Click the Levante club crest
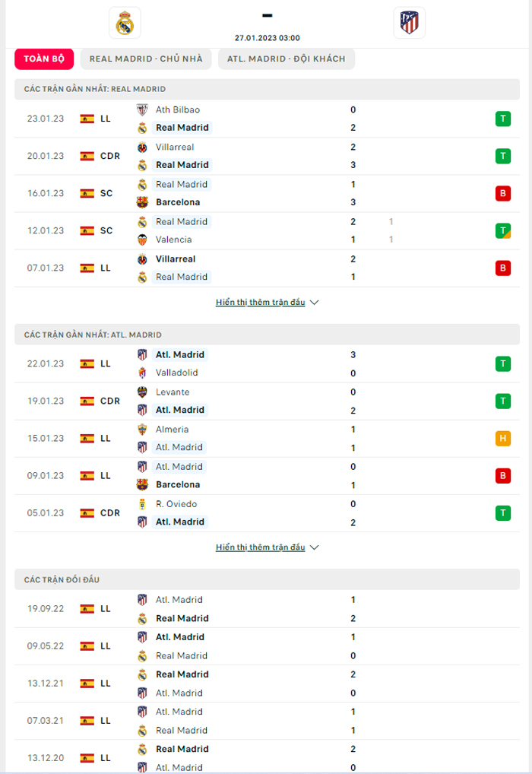This screenshot has width=532, height=774. tap(142, 392)
